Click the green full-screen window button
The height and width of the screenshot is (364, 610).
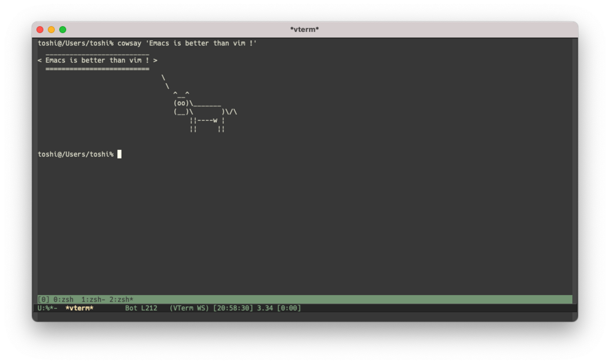tap(62, 30)
